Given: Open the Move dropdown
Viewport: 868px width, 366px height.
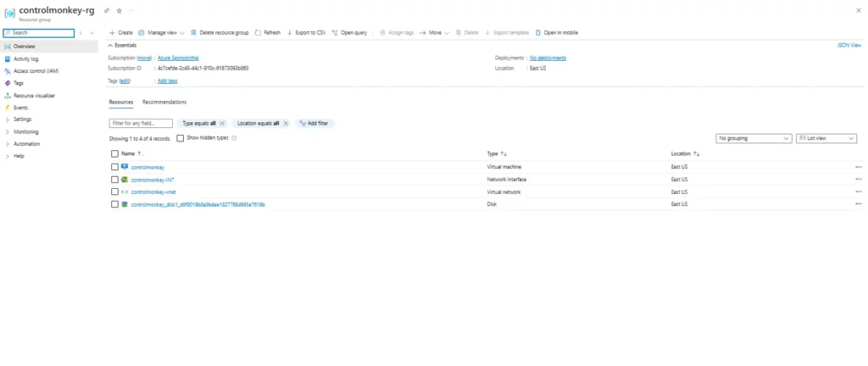Looking at the screenshot, I should [x=435, y=33].
